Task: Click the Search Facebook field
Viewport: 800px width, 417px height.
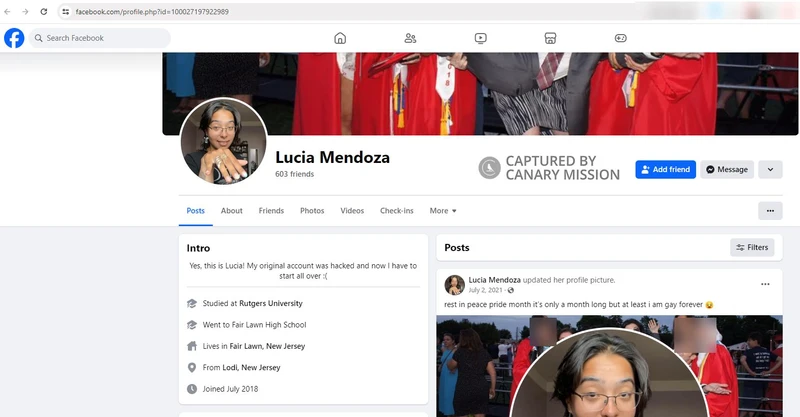Action: click(x=99, y=38)
